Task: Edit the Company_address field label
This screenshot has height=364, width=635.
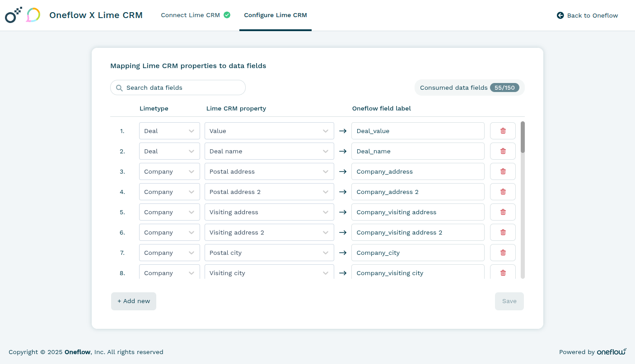Action: pos(418,171)
